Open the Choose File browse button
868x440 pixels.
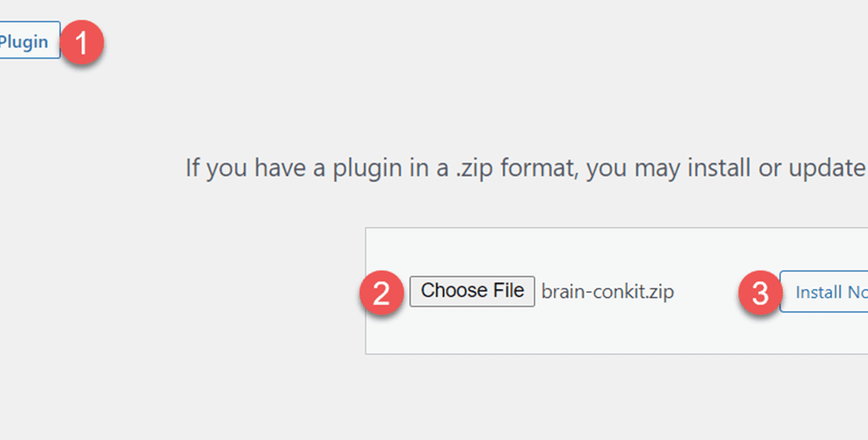pyautogui.click(x=473, y=291)
